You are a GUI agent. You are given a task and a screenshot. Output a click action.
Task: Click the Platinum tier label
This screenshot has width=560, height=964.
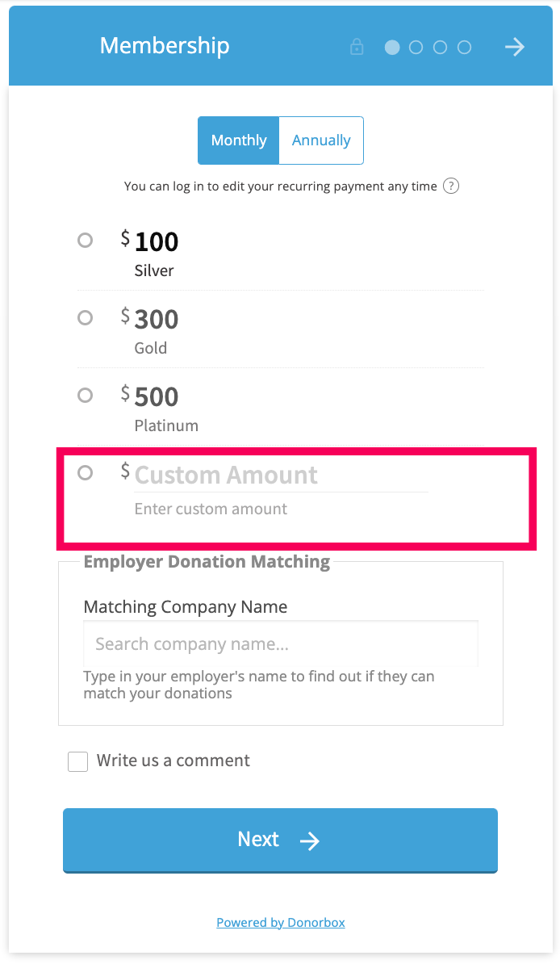(x=166, y=425)
